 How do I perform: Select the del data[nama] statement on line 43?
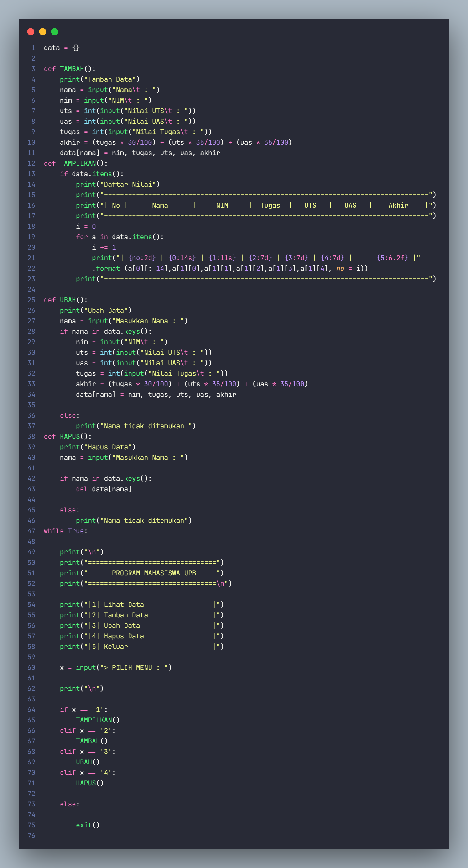103,489
